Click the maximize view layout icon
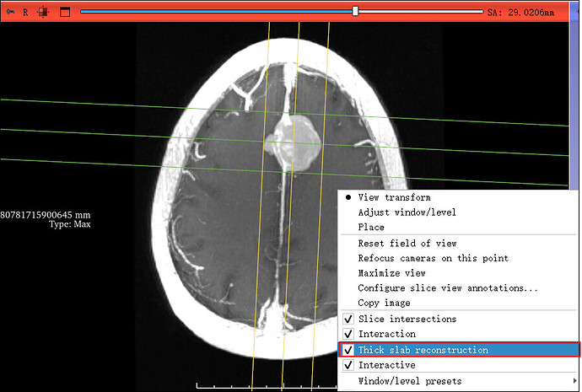 pyautogui.click(x=64, y=12)
